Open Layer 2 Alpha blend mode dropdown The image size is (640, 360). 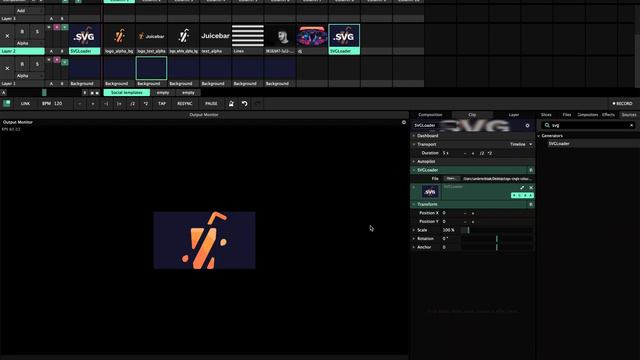(x=29, y=43)
